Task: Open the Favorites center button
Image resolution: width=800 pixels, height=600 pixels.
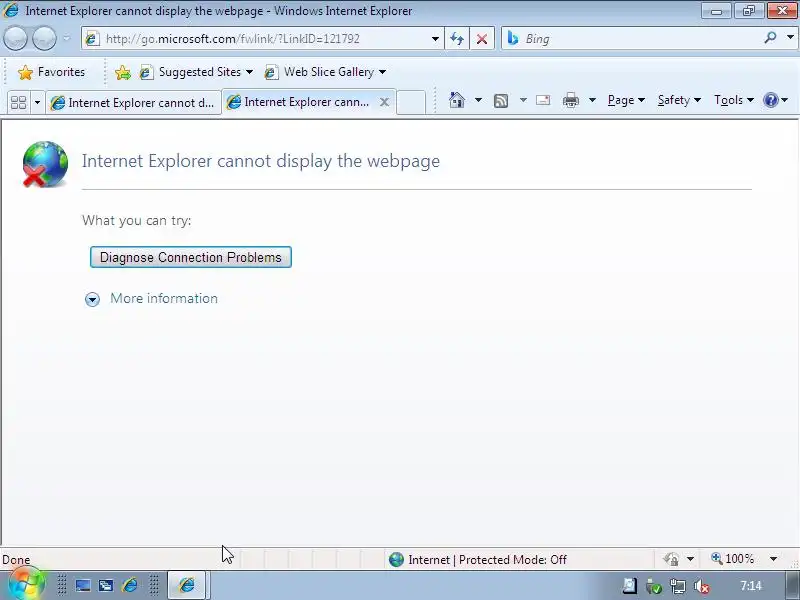Action: (52, 72)
